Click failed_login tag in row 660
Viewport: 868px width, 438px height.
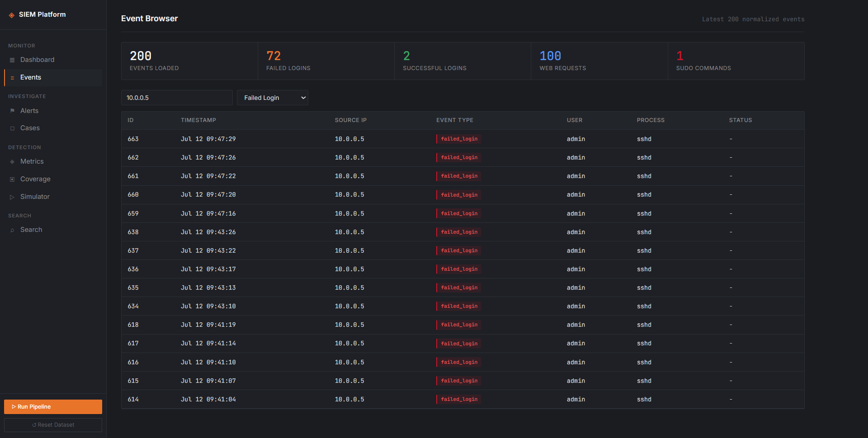click(x=458, y=195)
